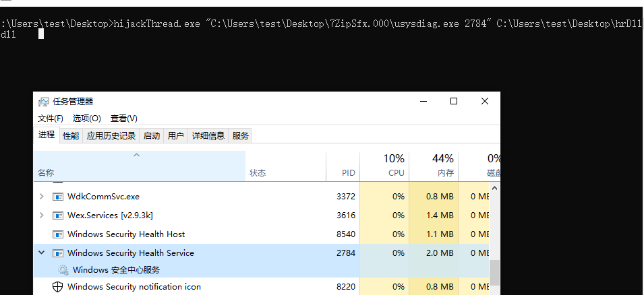Image resolution: width=644 pixels, height=295 pixels.
Task: Open the 查看(V) menu
Action: pyautogui.click(x=124, y=119)
